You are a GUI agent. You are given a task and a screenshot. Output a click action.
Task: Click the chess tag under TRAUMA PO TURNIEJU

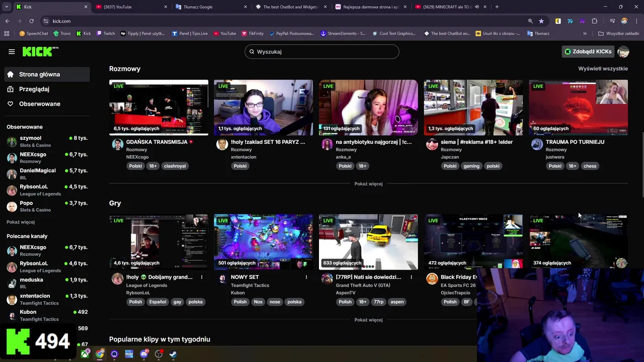click(590, 166)
